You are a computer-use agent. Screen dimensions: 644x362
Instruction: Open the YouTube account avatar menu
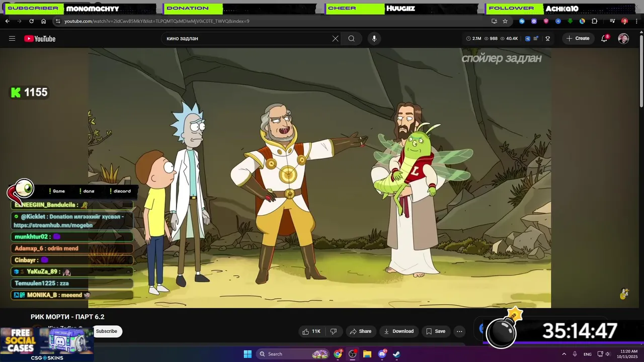pyautogui.click(x=623, y=39)
